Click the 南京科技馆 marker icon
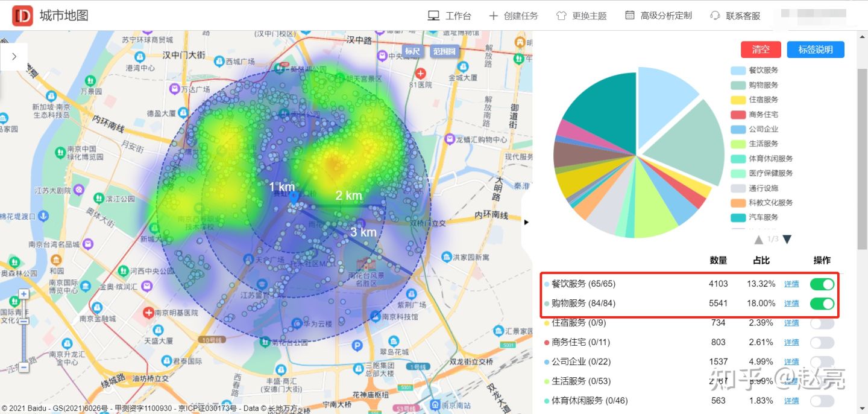Image resolution: width=868 pixels, height=414 pixels. (376, 316)
